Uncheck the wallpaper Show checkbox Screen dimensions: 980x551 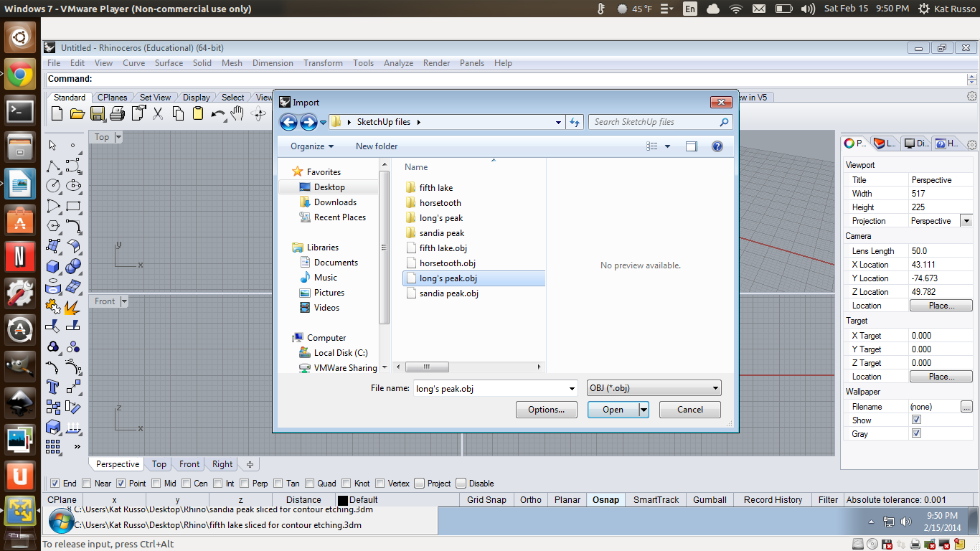[916, 420]
